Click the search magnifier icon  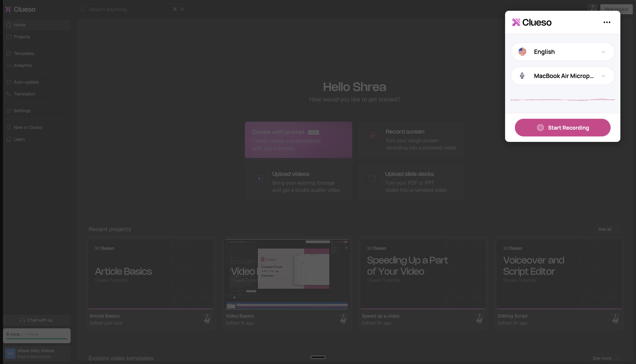83,9
